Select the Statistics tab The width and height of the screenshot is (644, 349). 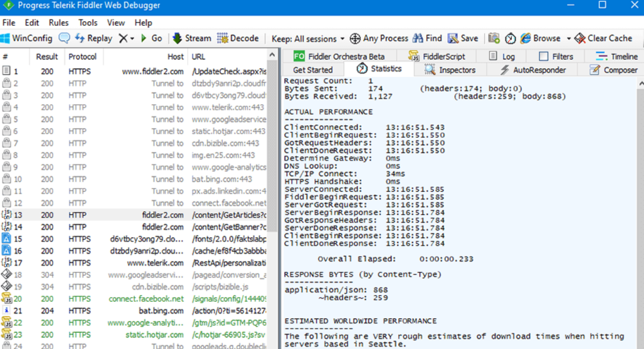pos(379,69)
